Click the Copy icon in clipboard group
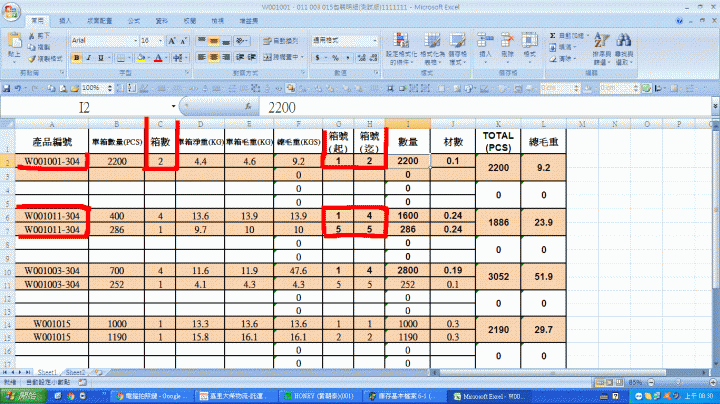 point(32,47)
